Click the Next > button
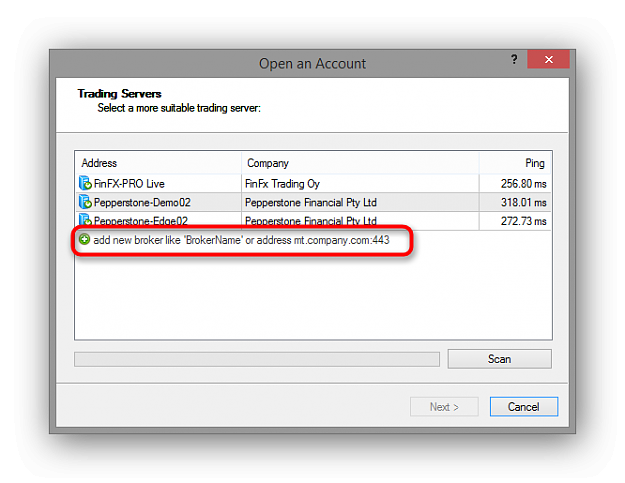Viewport: 625px width, 483px height. [444, 406]
